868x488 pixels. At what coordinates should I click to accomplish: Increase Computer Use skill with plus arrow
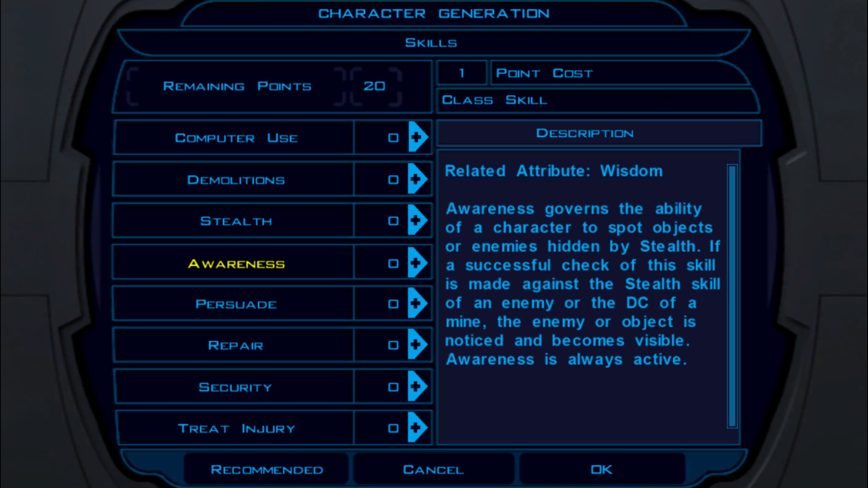tap(418, 137)
